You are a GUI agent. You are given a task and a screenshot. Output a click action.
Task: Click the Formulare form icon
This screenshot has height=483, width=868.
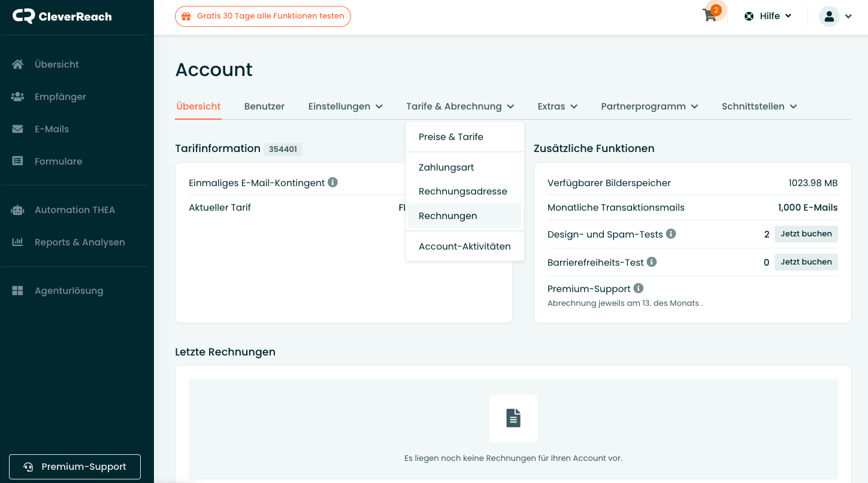tap(17, 161)
